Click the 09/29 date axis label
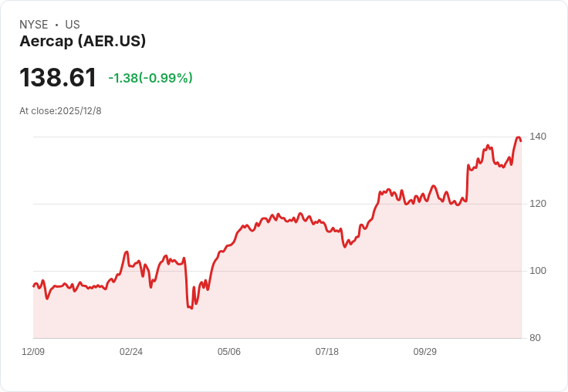568x392 pixels. tap(425, 352)
